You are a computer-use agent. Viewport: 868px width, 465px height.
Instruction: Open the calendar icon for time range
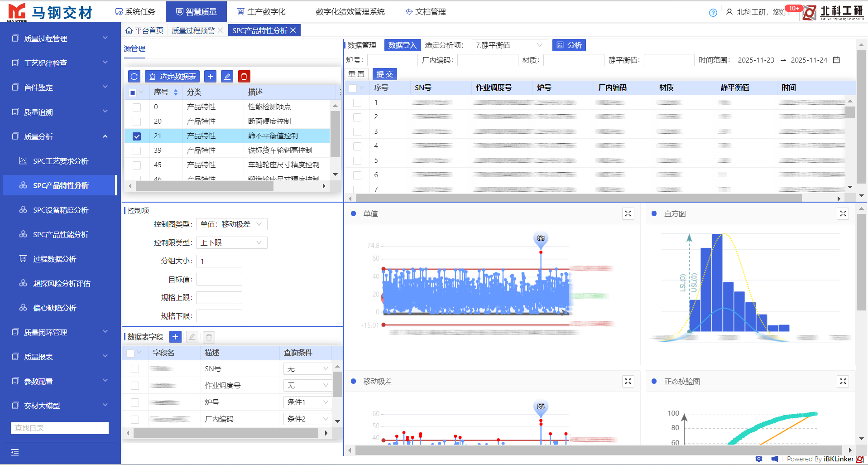(x=836, y=60)
